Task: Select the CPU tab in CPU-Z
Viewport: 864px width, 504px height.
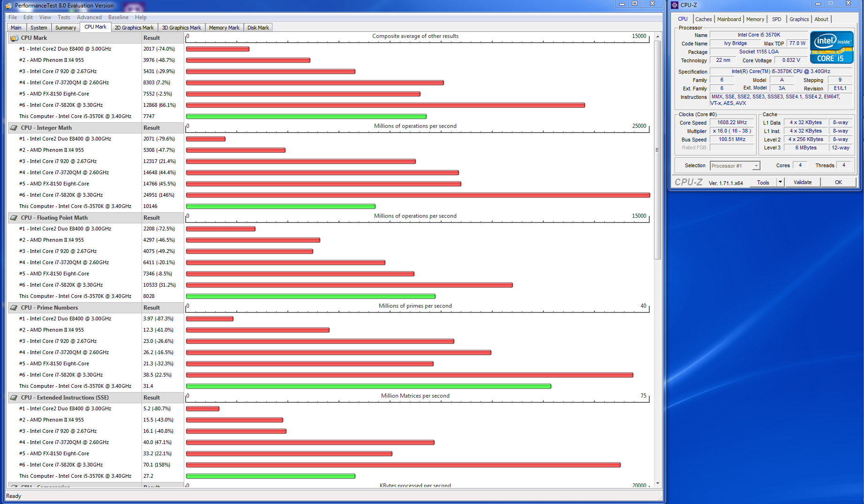Action: click(x=683, y=19)
